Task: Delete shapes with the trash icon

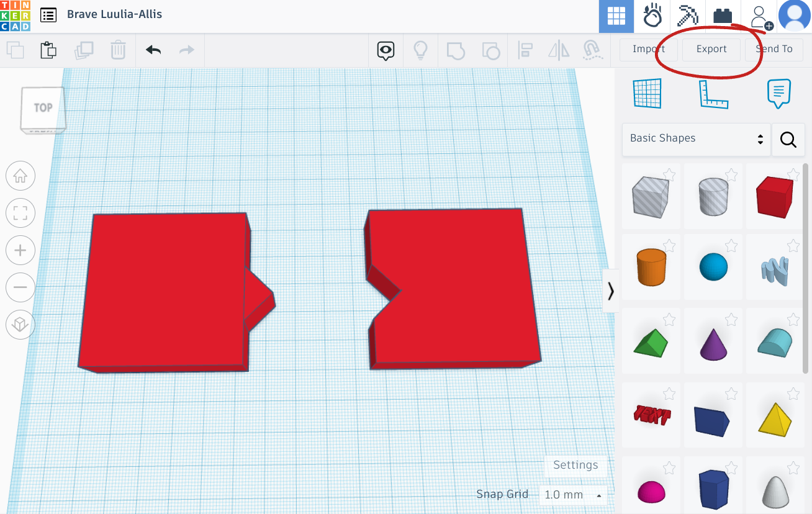Action: 119,50
